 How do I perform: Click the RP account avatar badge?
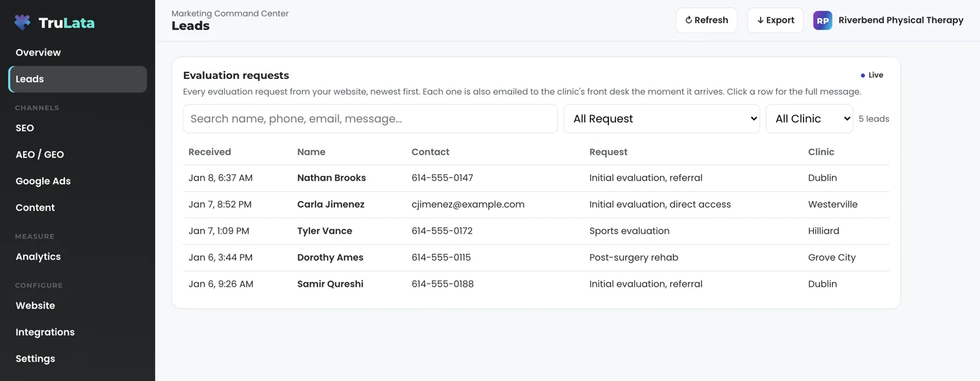[x=823, y=20]
